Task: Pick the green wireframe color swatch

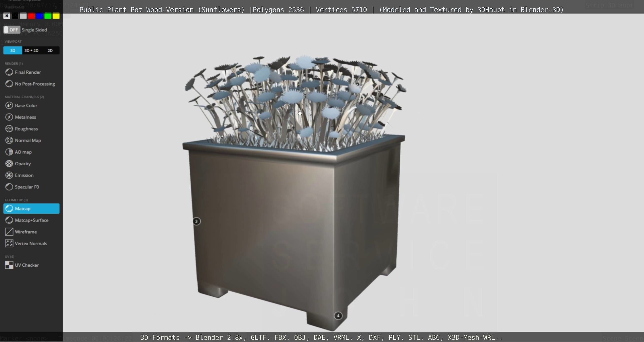Action: (x=48, y=16)
